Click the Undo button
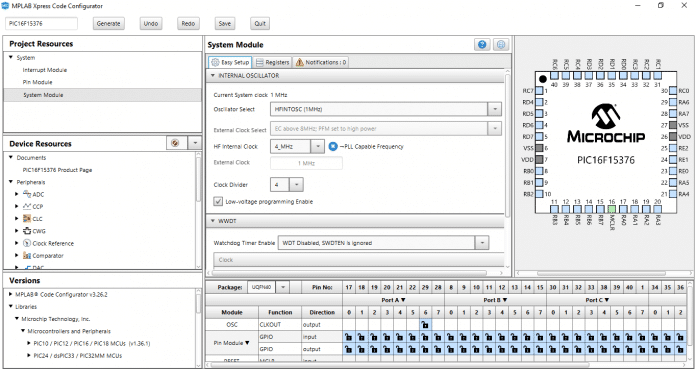This screenshot has height=370, width=696. click(151, 24)
